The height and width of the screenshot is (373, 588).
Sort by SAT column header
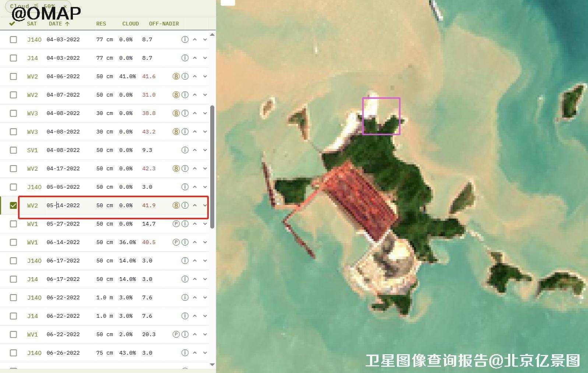coord(32,24)
